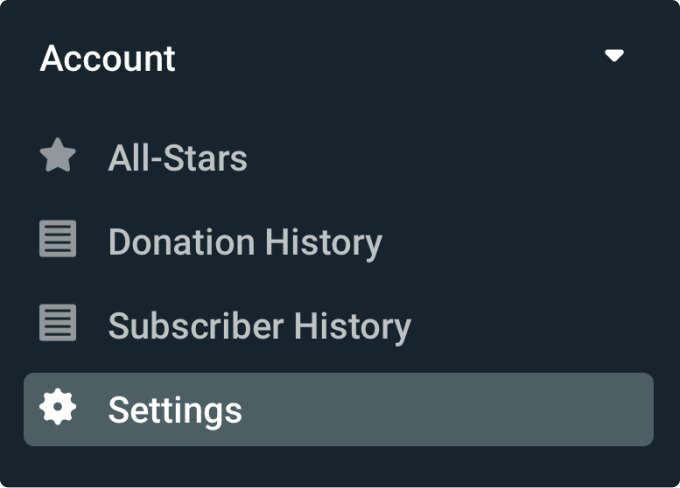Click the gear icon beside Settings
Screen dimensions: 680x488
(58, 406)
